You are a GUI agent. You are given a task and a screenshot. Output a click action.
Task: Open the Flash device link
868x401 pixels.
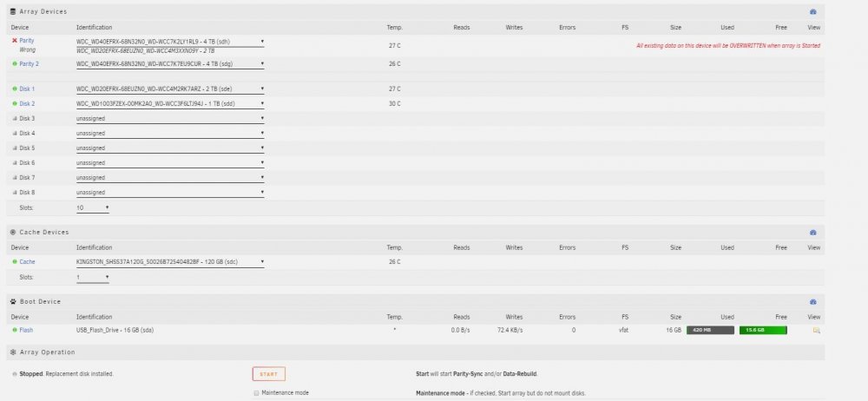[26, 330]
